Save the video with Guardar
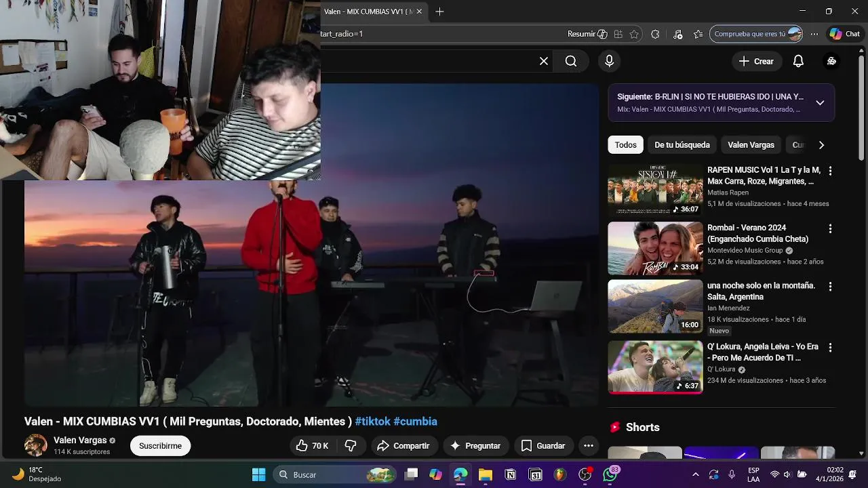868x488 pixels. pos(543,445)
